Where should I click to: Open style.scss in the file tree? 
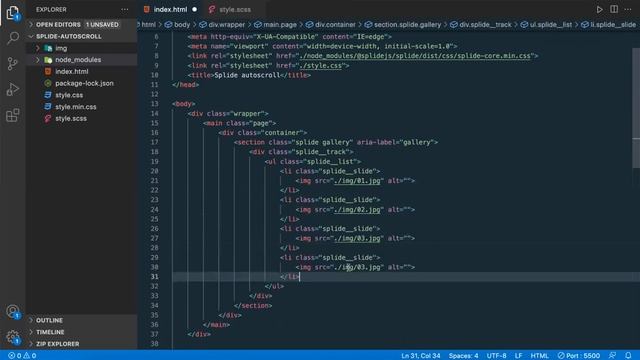(71, 118)
